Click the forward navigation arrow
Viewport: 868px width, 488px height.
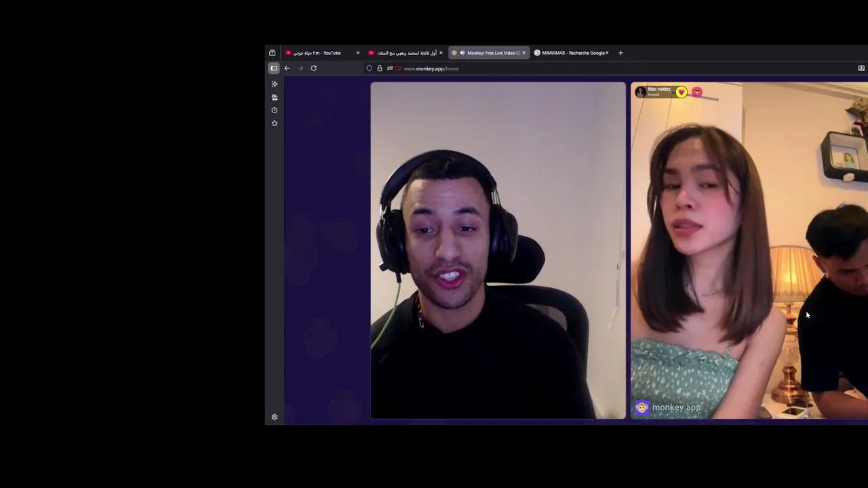tap(300, 68)
